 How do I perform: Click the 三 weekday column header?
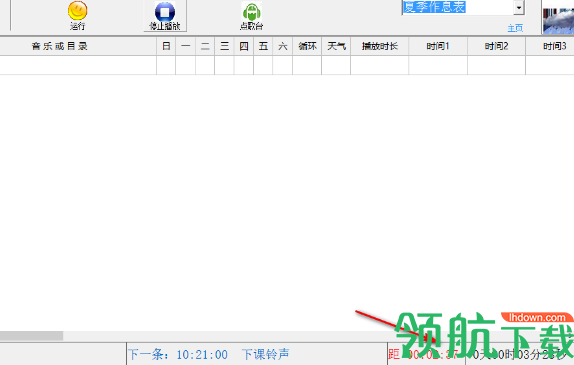coord(224,46)
